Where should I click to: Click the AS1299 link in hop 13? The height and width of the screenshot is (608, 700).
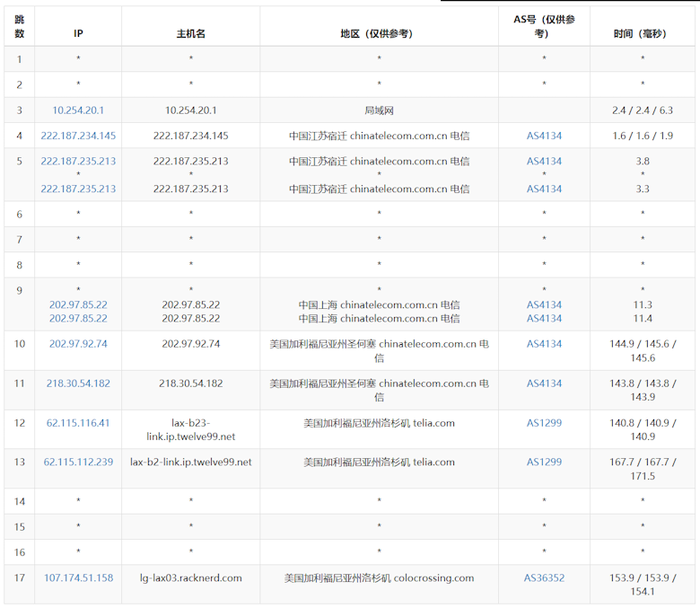tap(544, 463)
